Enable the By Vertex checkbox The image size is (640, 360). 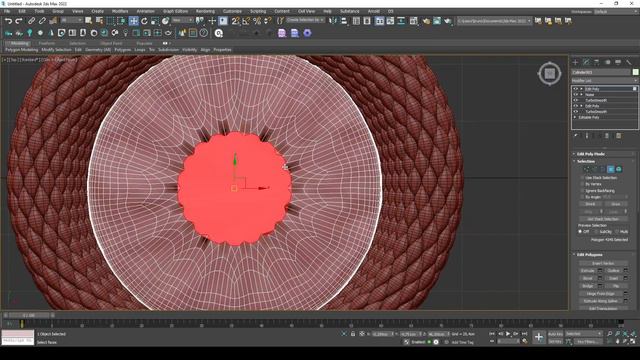pyautogui.click(x=582, y=184)
